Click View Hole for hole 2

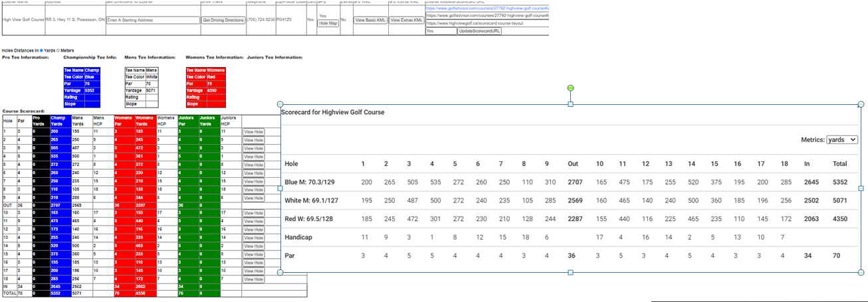click(254, 140)
